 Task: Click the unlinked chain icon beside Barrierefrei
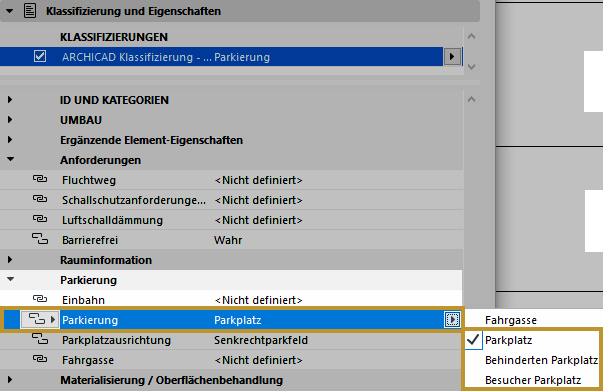(40, 239)
